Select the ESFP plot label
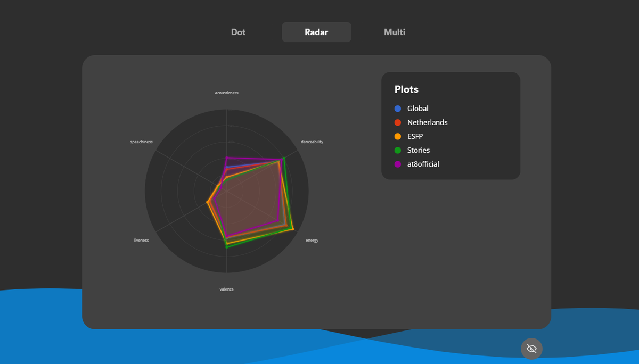Viewport: 639px width, 364px height. coord(415,136)
